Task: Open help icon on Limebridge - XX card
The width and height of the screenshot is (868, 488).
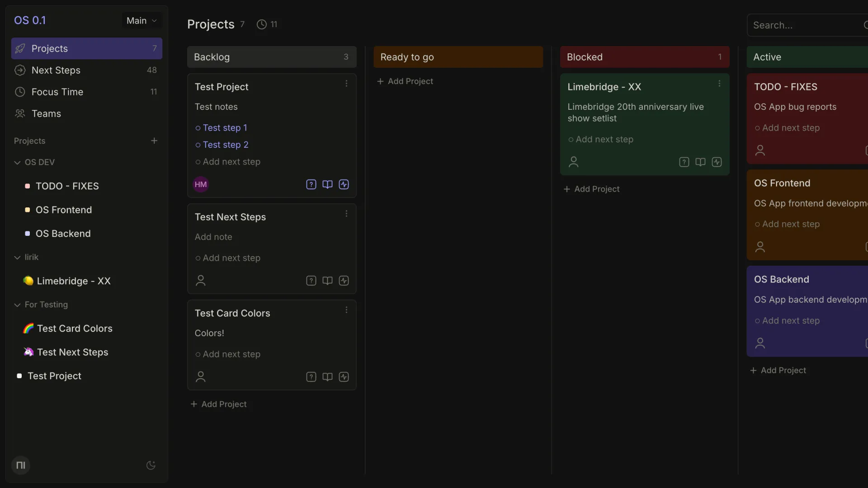Action: pyautogui.click(x=684, y=162)
